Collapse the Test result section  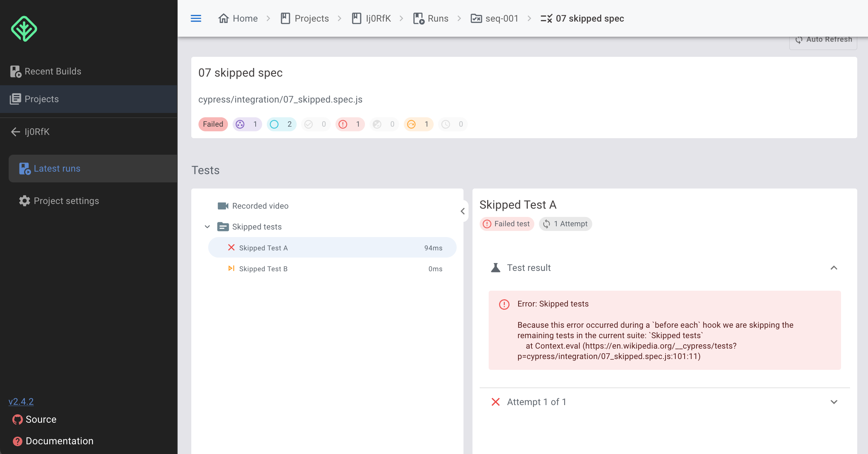[x=834, y=268]
